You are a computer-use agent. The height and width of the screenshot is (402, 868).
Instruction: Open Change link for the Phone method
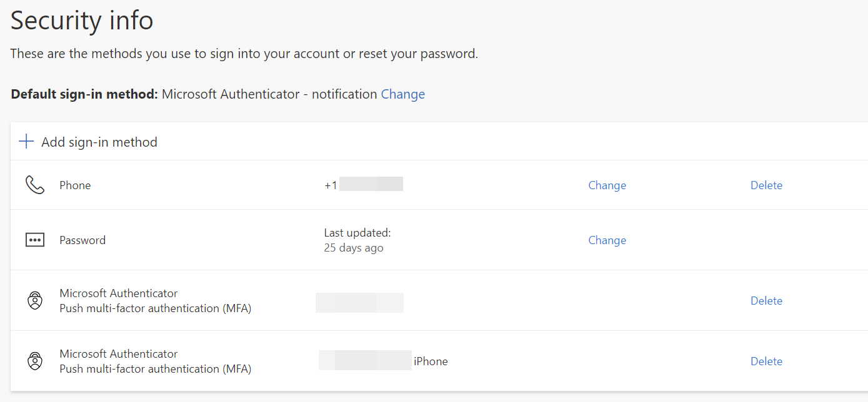click(607, 185)
